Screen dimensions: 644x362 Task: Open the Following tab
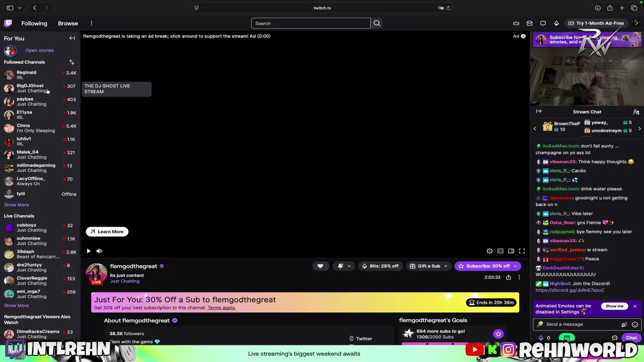34,23
